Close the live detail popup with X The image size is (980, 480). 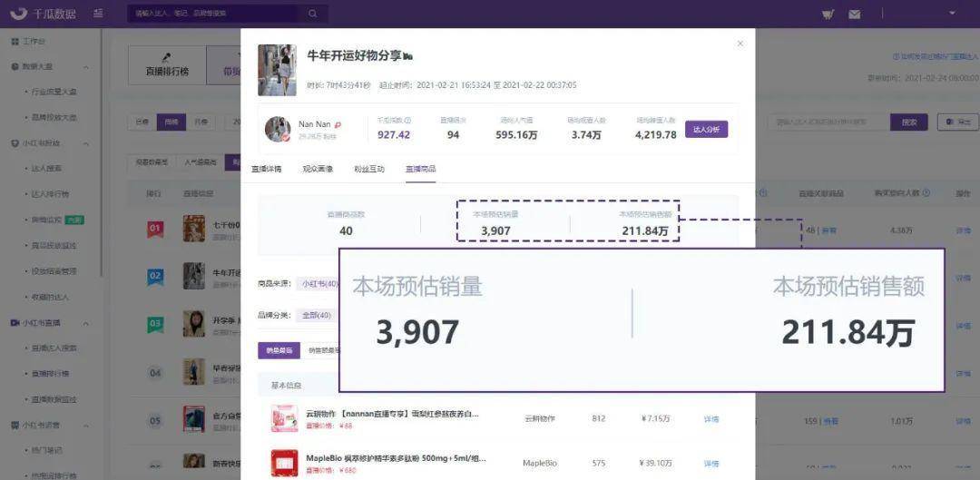[x=740, y=44]
